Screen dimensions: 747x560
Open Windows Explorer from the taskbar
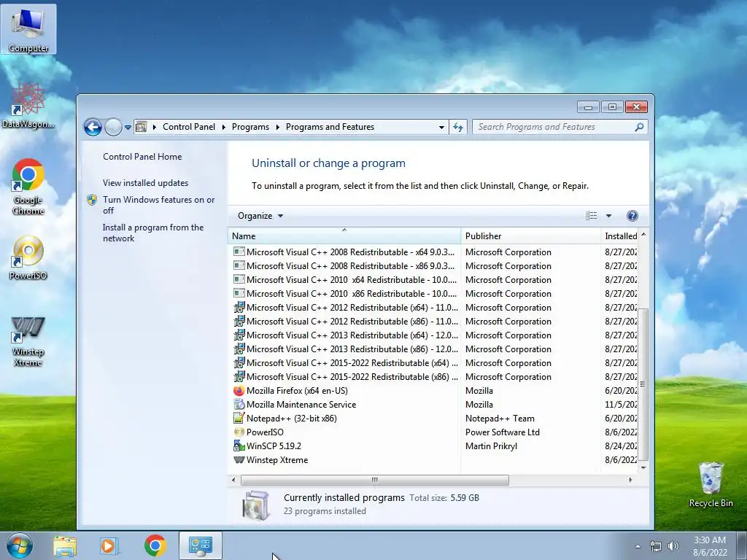click(x=65, y=546)
